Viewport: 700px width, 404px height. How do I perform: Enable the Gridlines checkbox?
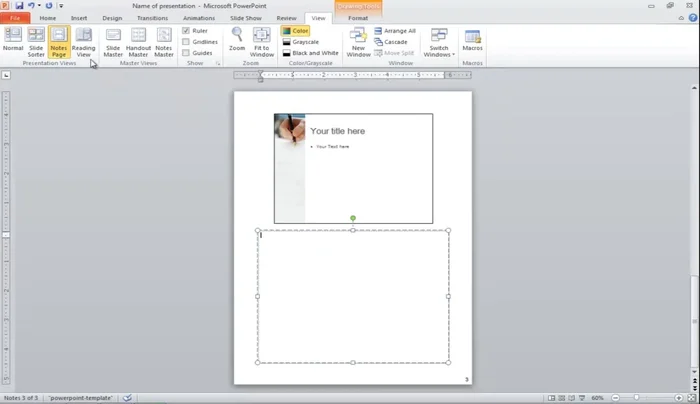[x=186, y=42]
